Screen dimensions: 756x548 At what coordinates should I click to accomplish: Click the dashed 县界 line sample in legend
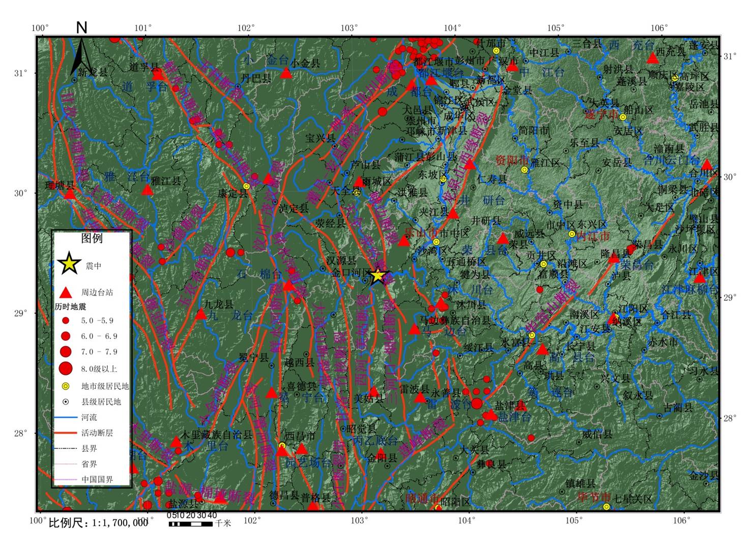[x=66, y=448]
